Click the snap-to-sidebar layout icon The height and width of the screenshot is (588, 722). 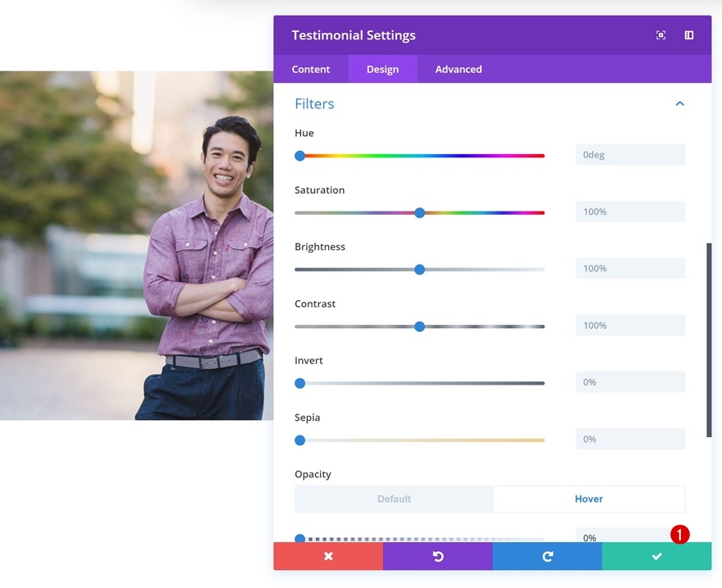point(688,35)
